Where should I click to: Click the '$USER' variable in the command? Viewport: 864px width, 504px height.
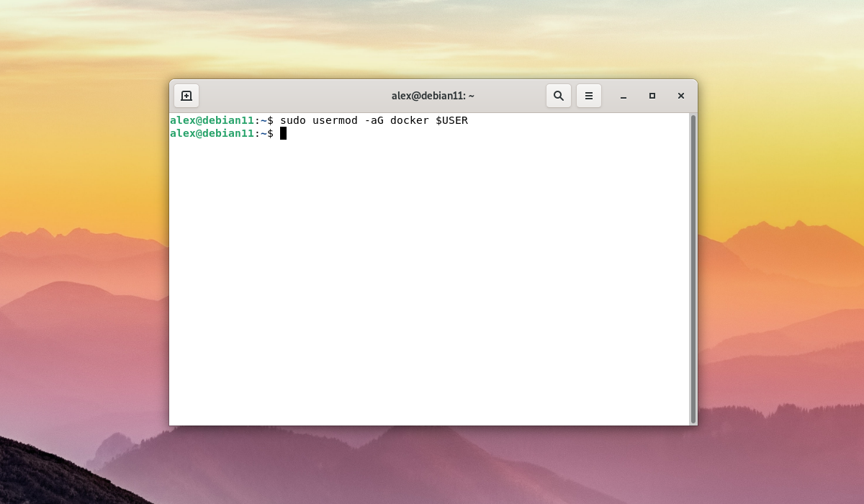coord(451,120)
